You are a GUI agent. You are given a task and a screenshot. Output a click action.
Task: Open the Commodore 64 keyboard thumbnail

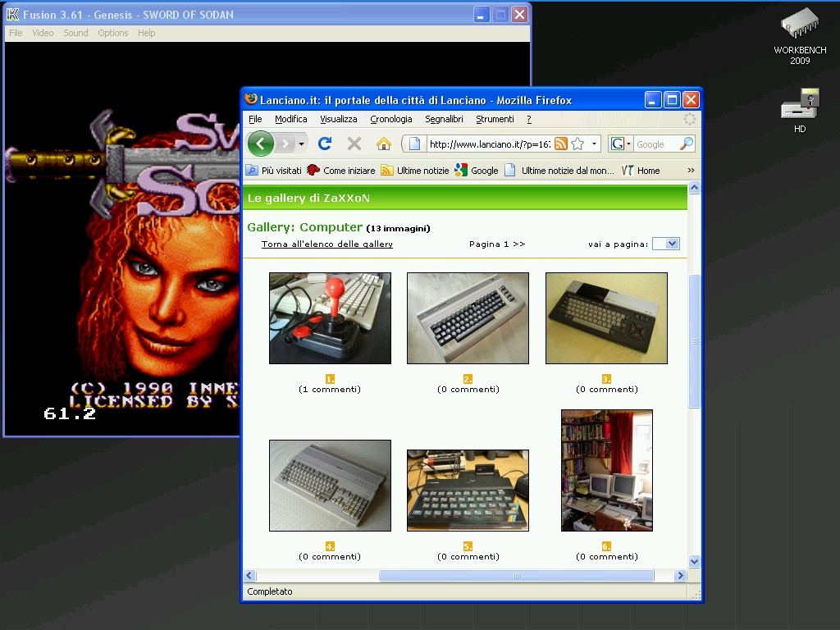[x=468, y=318]
